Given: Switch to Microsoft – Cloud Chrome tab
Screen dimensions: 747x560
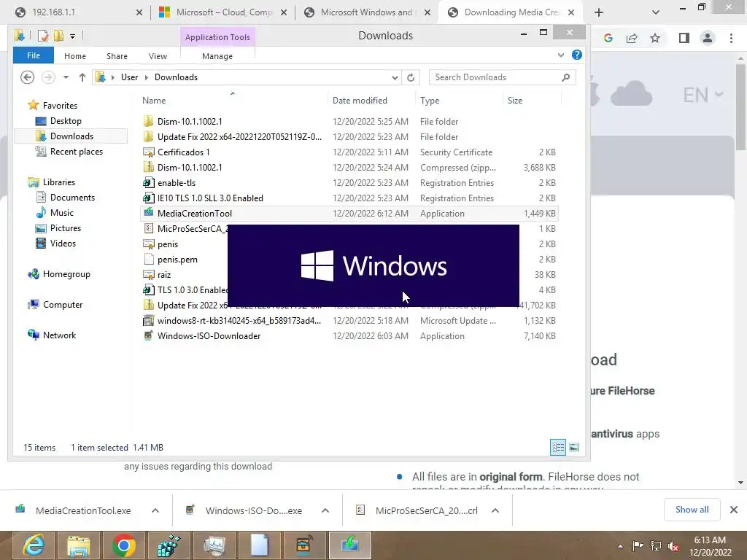Looking at the screenshot, I should pyautogui.click(x=223, y=12).
